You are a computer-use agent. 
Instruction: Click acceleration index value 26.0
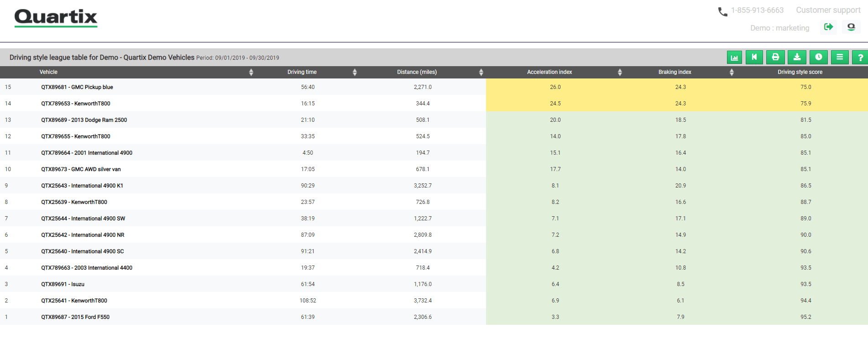point(555,87)
